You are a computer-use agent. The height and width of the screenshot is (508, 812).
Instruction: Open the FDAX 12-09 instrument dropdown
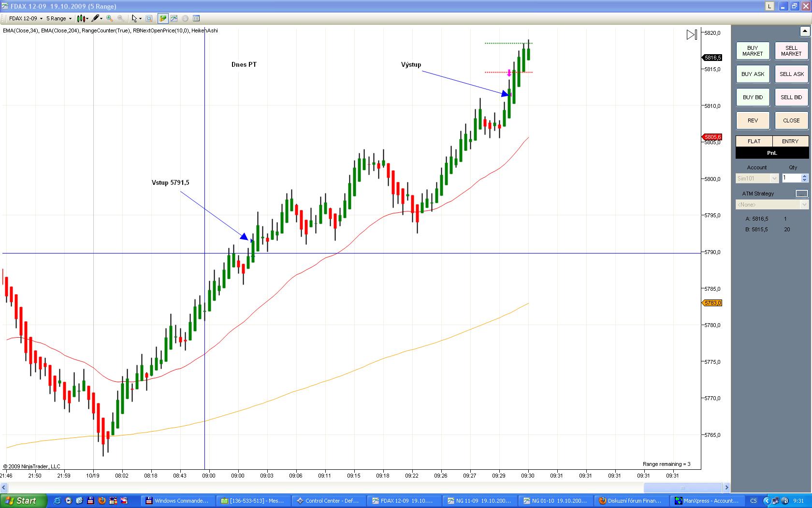point(26,18)
